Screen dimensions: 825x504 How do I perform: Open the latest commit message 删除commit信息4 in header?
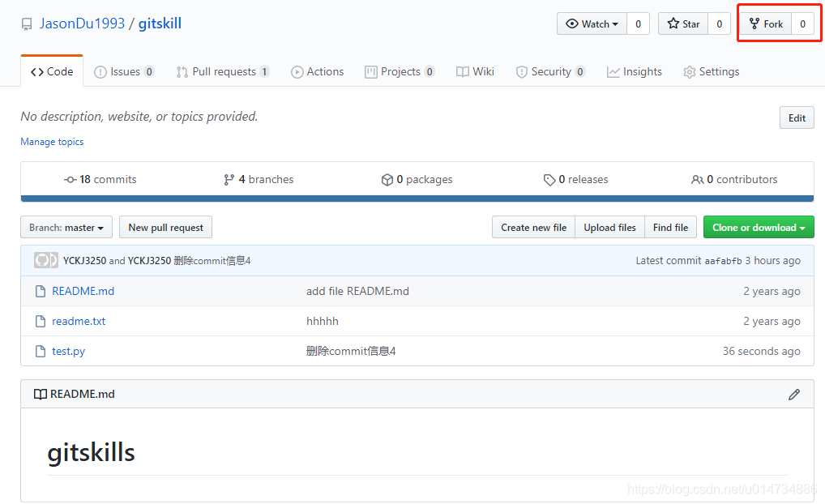(x=212, y=260)
